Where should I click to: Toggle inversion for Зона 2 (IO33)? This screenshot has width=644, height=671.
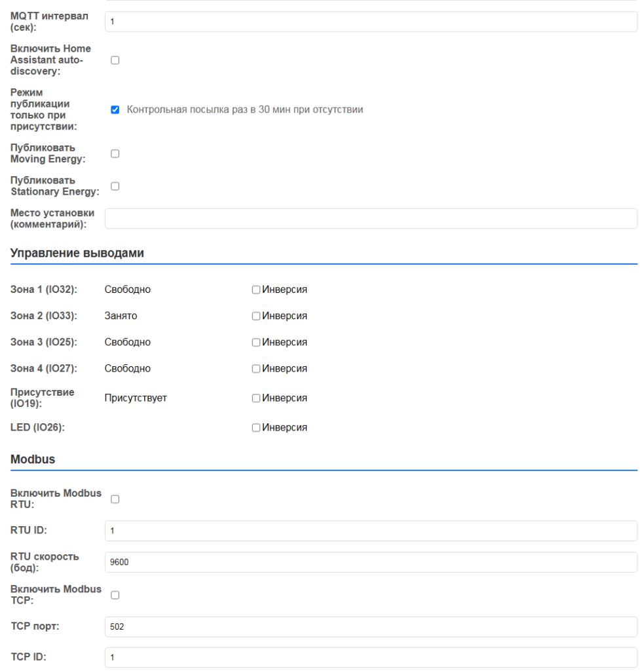[x=256, y=316]
